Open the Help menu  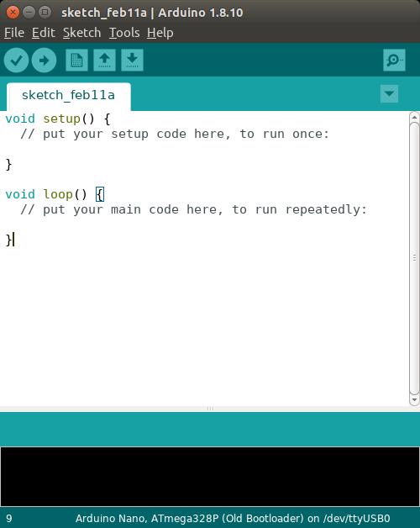(x=160, y=33)
